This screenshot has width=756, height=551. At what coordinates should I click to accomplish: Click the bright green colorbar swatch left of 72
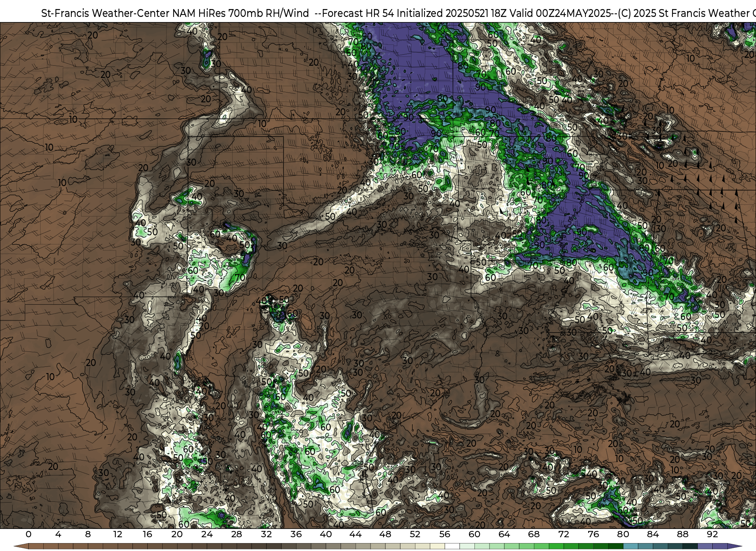(x=556, y=547)
